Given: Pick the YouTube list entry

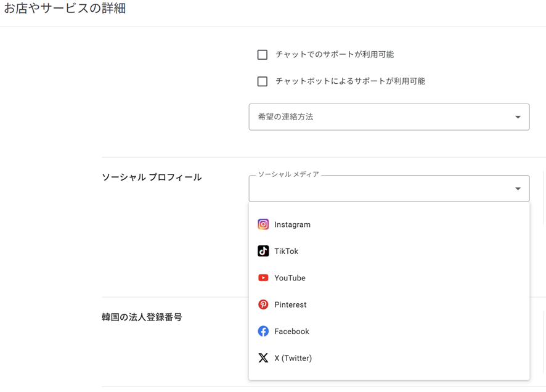Looking at the screenshot, I should coord(290,278).
